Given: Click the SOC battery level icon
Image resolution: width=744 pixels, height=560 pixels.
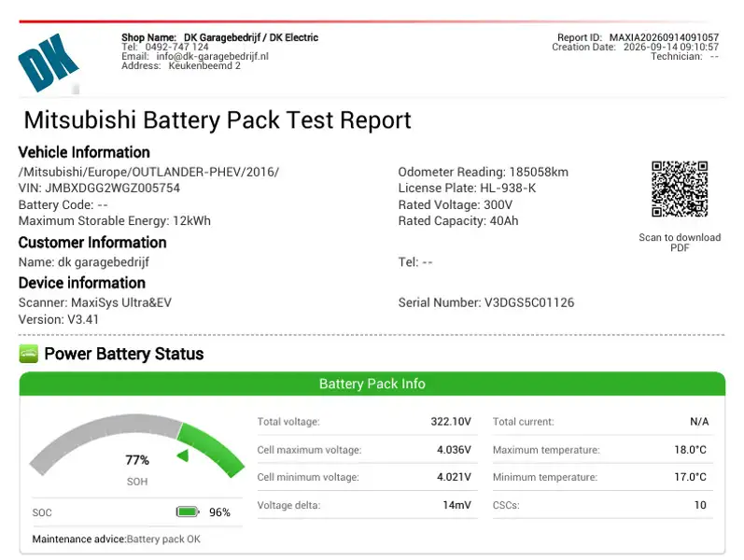Looking at the screenshot, I should [x=188, y=511].
